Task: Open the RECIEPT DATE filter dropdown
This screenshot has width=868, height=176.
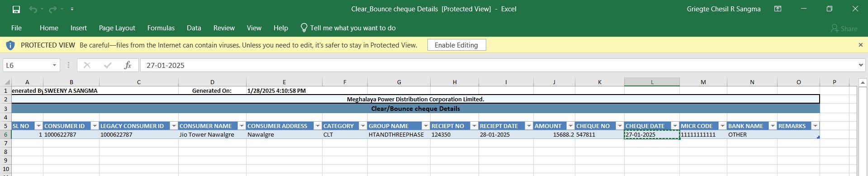Action: (x=529, y=126)
